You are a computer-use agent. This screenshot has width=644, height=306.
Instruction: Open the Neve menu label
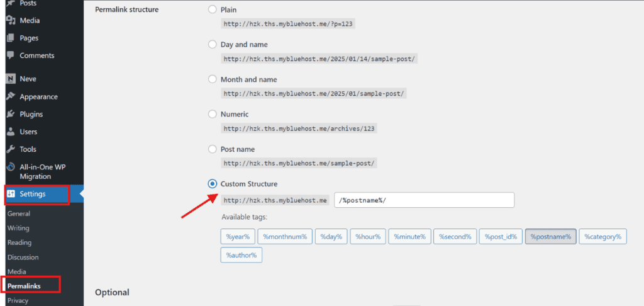coord(28,79)
